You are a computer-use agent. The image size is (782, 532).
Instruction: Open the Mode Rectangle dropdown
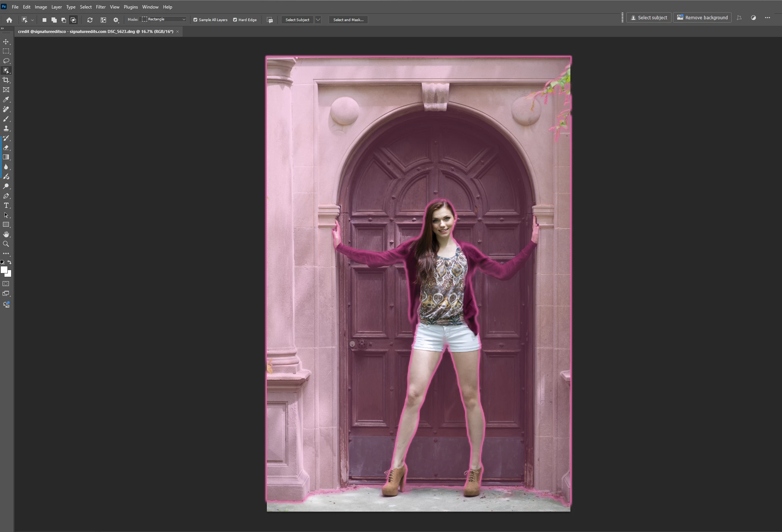coord(164,19)
